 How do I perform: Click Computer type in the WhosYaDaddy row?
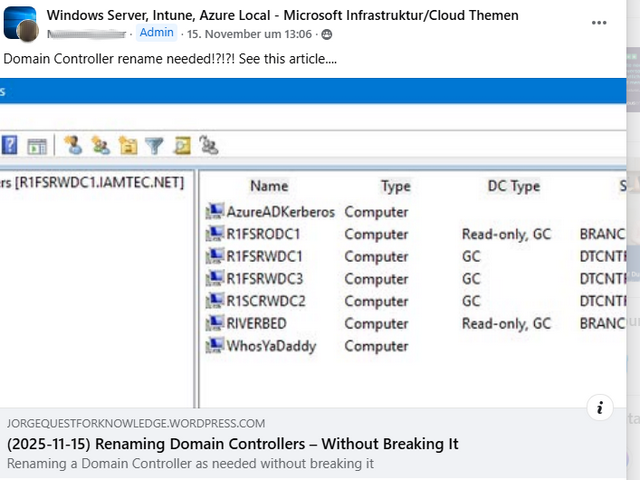tap(376, 346)
